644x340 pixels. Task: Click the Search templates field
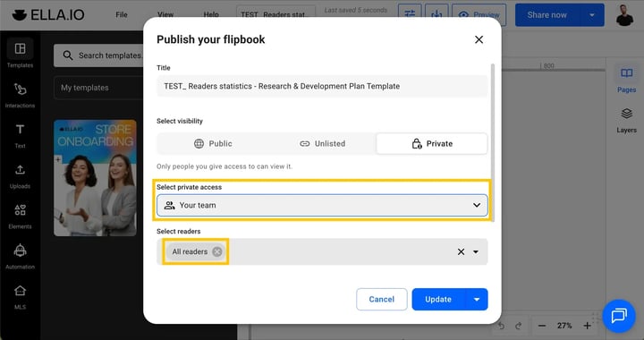(x=98, y=55)
